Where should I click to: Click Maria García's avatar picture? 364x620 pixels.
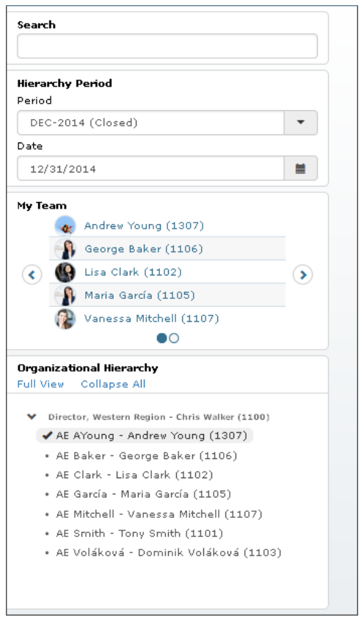click(x=65, y=295)
